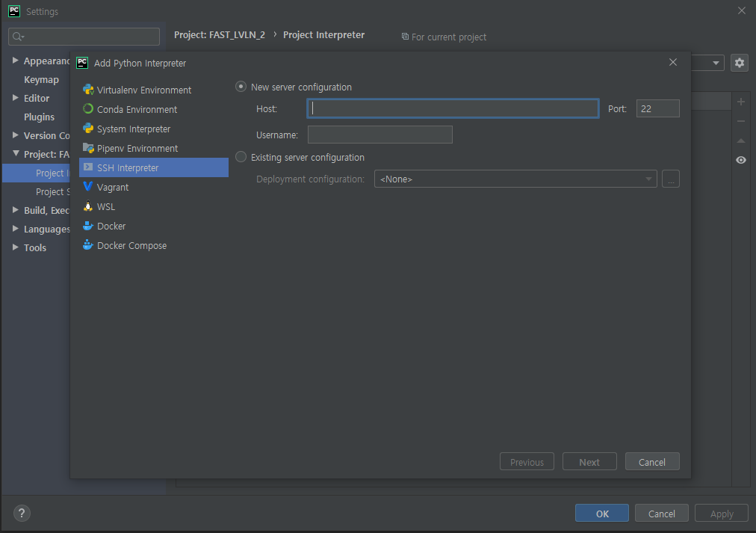
Task: Focus the Port input field
Action: click(657, 108)
